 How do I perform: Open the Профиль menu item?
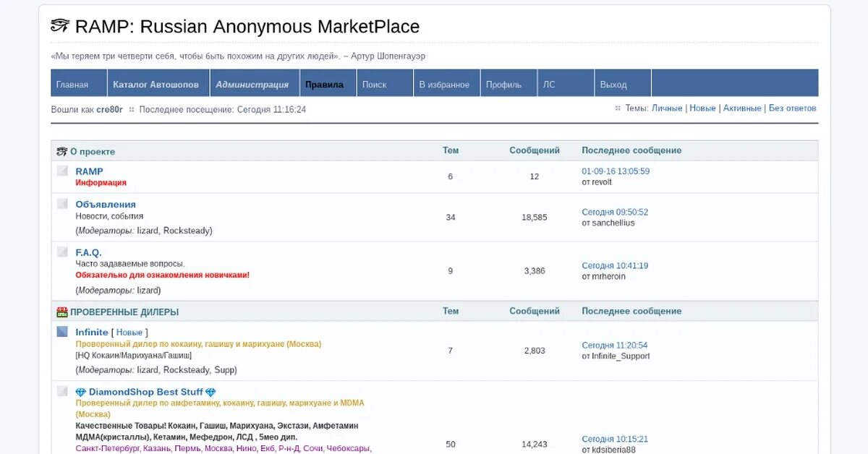(503, 84)
